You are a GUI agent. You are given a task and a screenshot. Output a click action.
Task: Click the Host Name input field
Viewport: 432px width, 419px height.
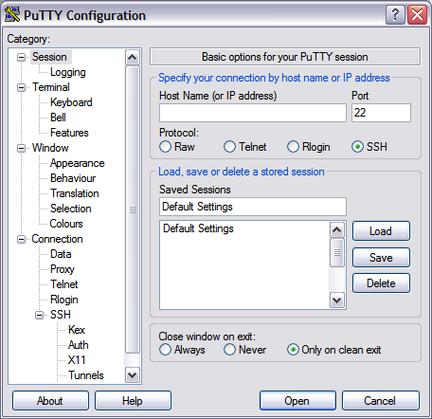tap(253, 113)
